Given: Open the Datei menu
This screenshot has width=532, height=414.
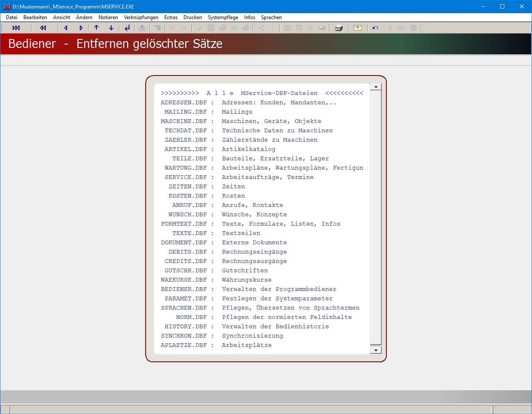Looking at the screenshot, I should [12, 17].
